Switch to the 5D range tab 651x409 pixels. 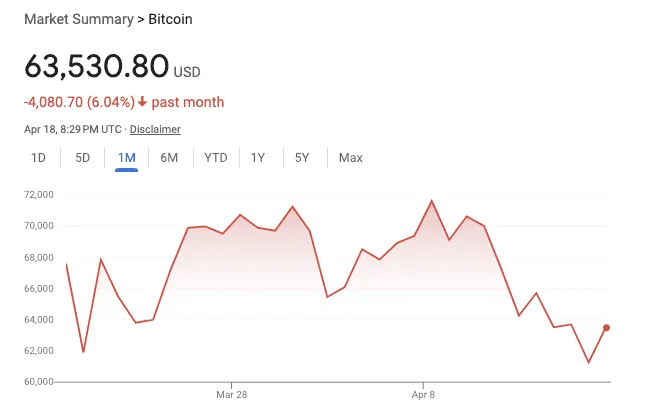click(x=82, y=158)
